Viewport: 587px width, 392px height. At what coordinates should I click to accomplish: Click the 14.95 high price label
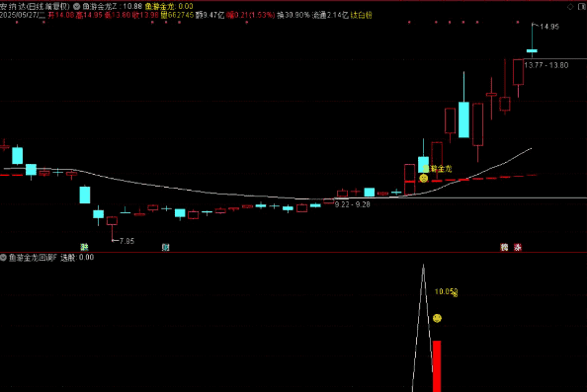pos(549,27)
